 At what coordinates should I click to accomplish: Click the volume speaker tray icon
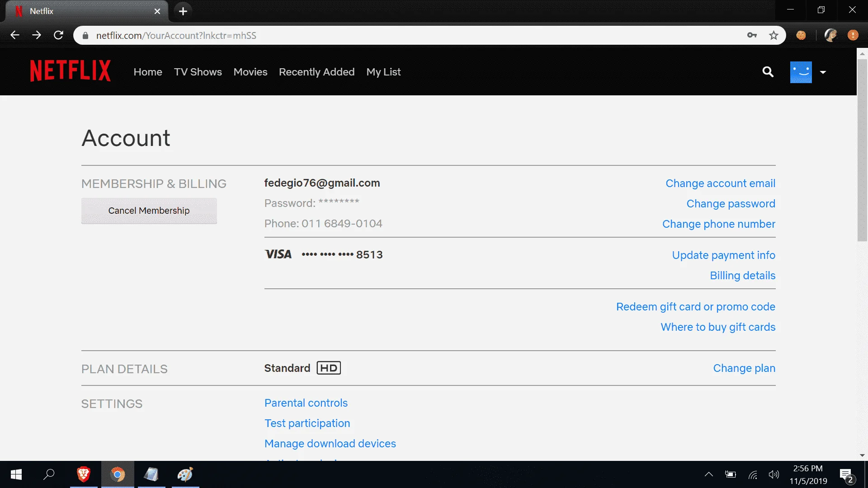(774, 474)
